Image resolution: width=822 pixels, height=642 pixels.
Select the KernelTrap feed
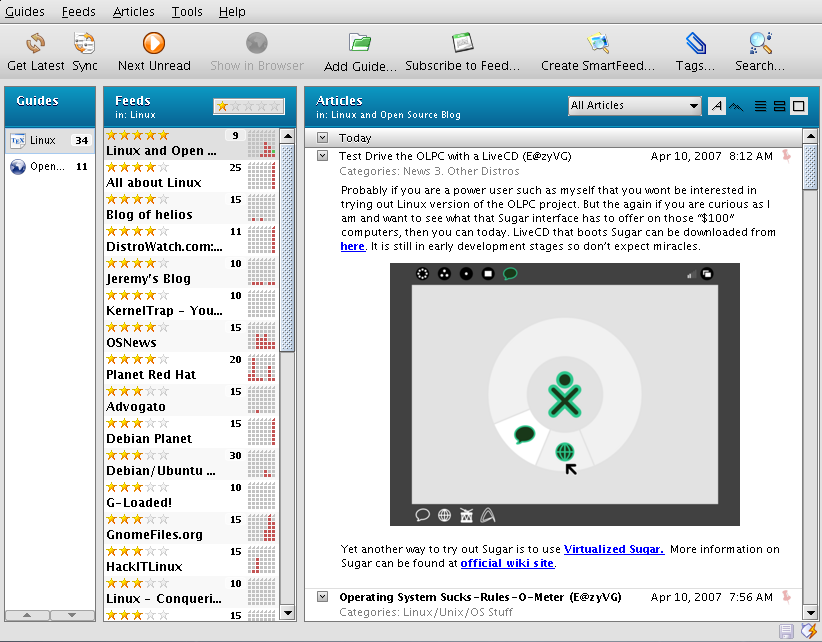tap(191, 303)
